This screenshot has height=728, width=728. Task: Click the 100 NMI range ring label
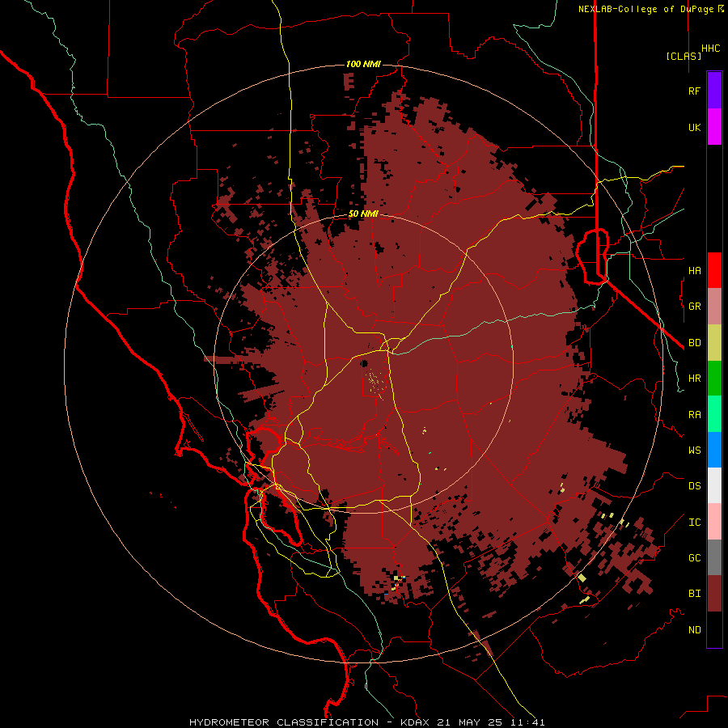coord(363,64)
